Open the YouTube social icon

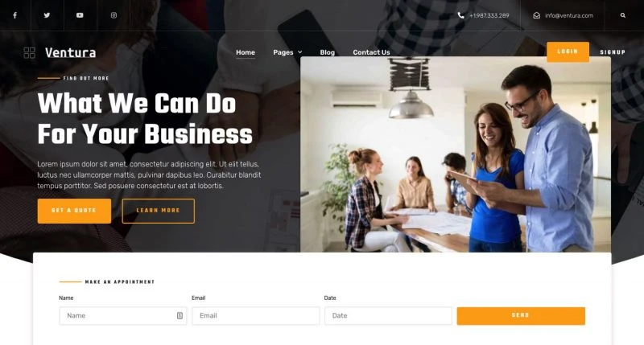[80, 15]
